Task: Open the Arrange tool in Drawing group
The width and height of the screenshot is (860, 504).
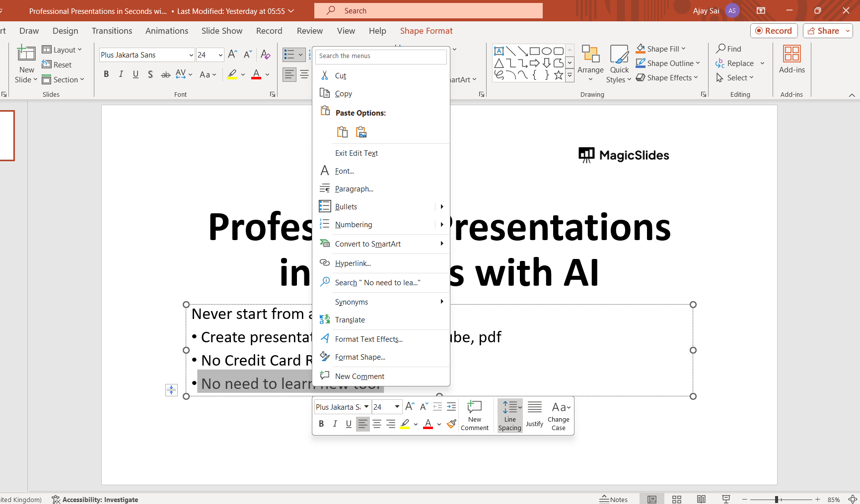Action: [x=590, y=63]
